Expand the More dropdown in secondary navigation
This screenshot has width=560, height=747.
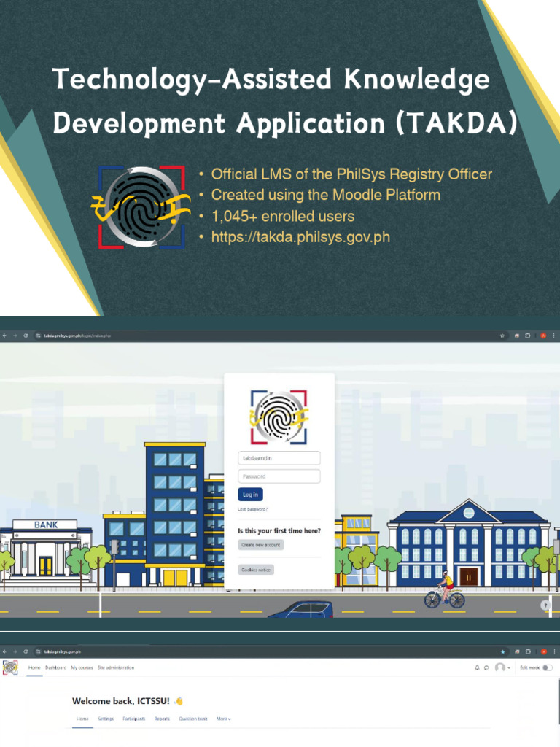223,719
